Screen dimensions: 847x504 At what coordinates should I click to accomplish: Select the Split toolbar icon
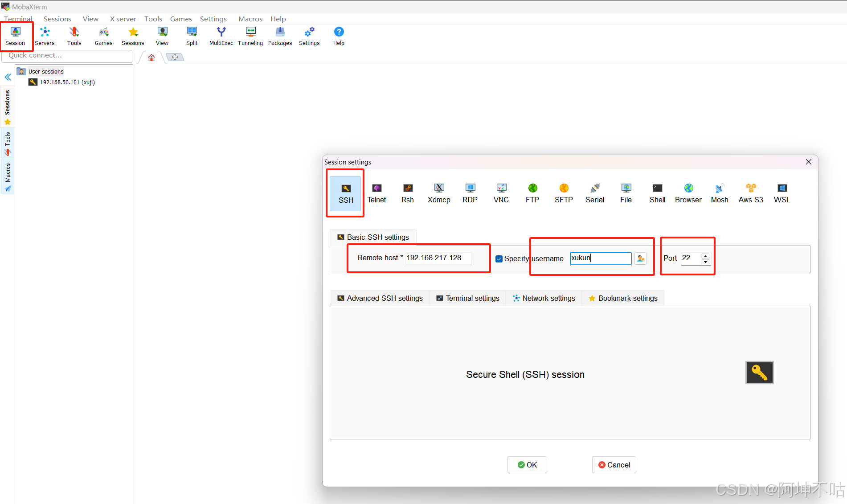[x=192, y=36]
